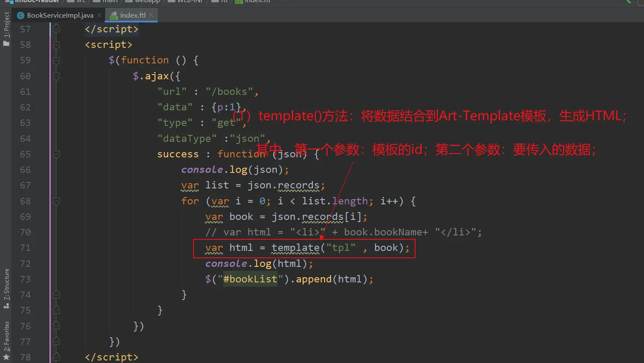Click the closing </script> tag on line 78

[x=112, y=357]
